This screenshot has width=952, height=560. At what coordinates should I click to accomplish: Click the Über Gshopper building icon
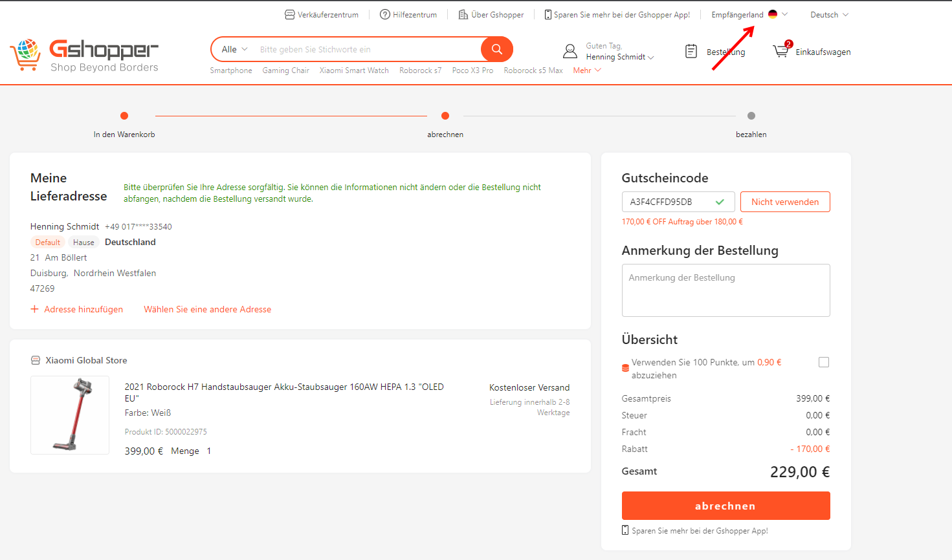pos(463,14)
